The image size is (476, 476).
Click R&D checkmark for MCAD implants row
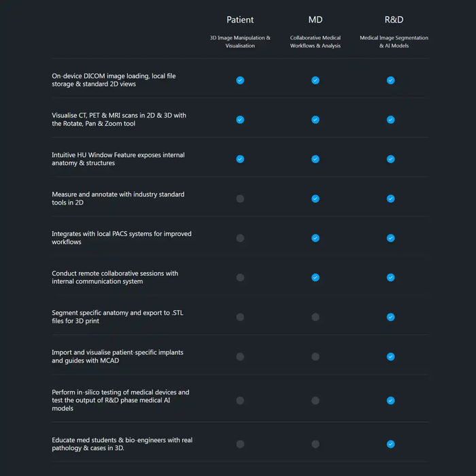point(390,356)
